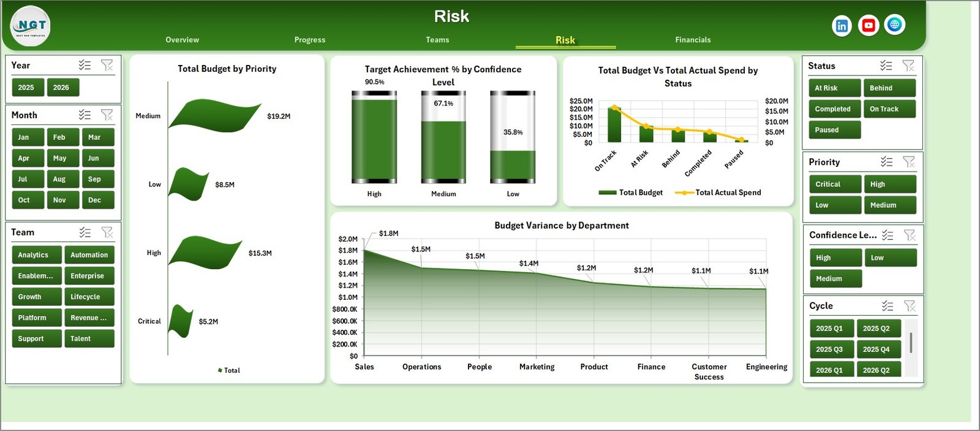Toggle multi-select in the Year slicer

(x=85, y=65)
